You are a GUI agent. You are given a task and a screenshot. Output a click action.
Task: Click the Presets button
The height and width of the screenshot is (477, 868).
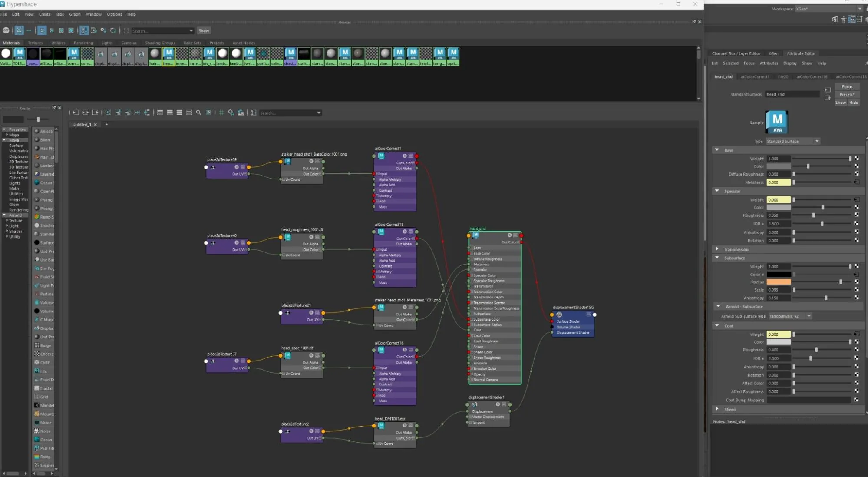point(847,94)
